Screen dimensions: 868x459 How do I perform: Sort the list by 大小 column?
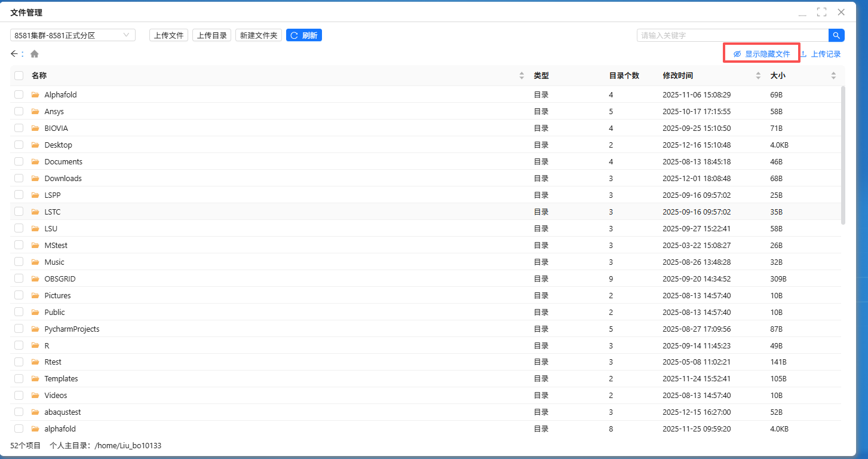[x=833, y=75]
